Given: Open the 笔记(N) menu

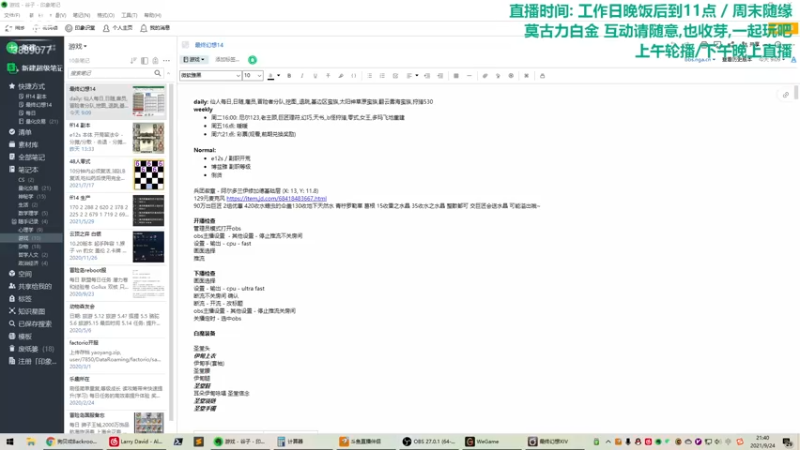Looking at the screenshot, I should [81, 15].
